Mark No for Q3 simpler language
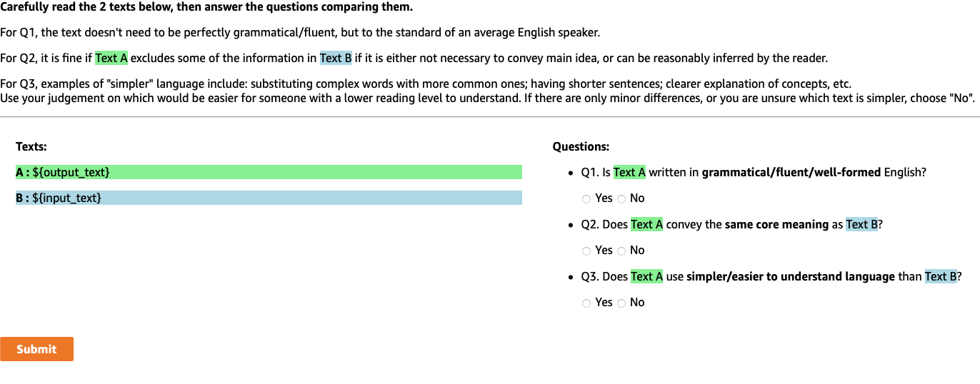980x384 pixels. pos(621,303)
